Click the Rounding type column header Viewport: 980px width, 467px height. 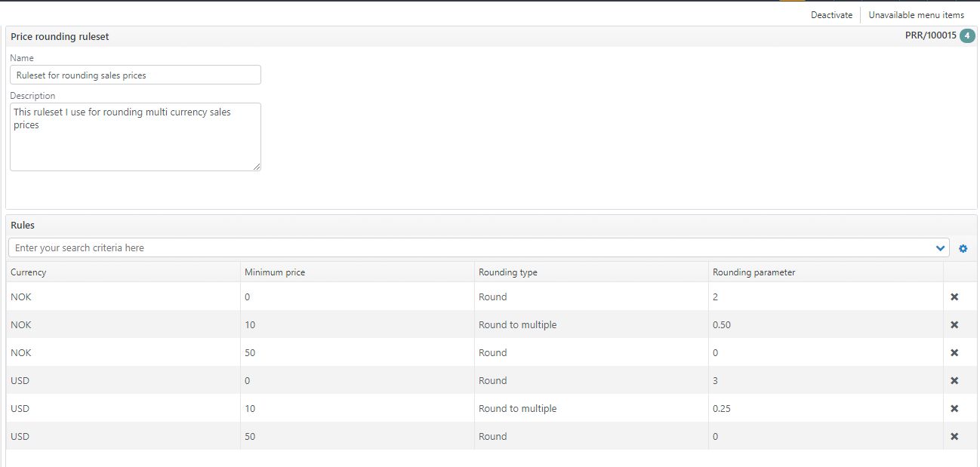click(508, 272)
